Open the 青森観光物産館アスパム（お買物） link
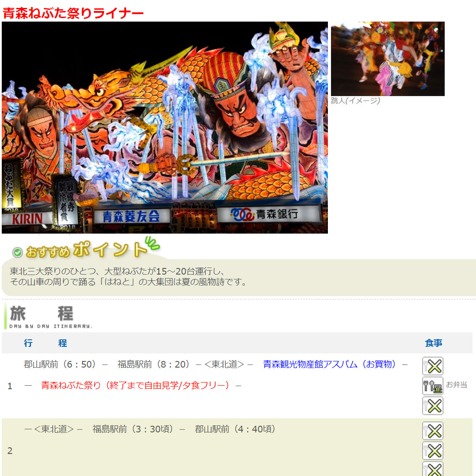476x476 pixels. pyautogui.click(x=329, y=364)
